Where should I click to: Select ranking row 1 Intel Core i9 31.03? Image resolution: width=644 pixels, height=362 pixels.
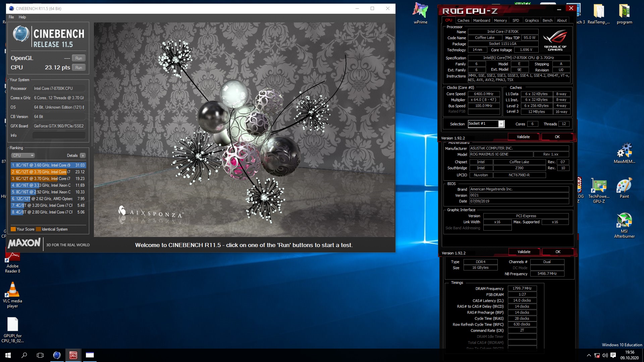[48, 165]
